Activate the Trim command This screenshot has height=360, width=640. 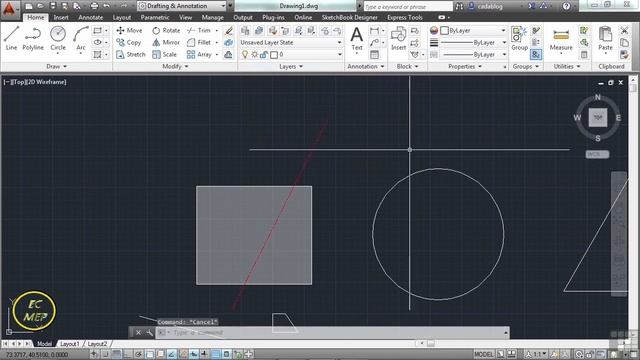[x=199, y=30]
